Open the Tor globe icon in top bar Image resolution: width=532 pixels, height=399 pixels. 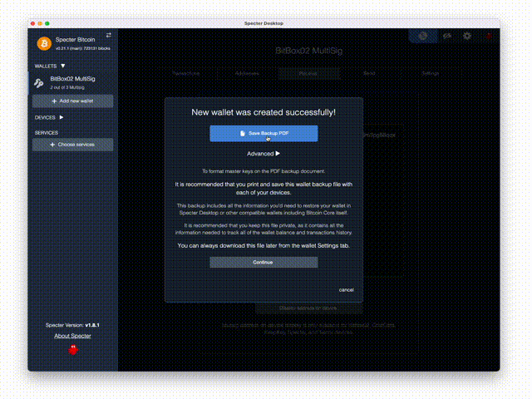pos(423,36)
